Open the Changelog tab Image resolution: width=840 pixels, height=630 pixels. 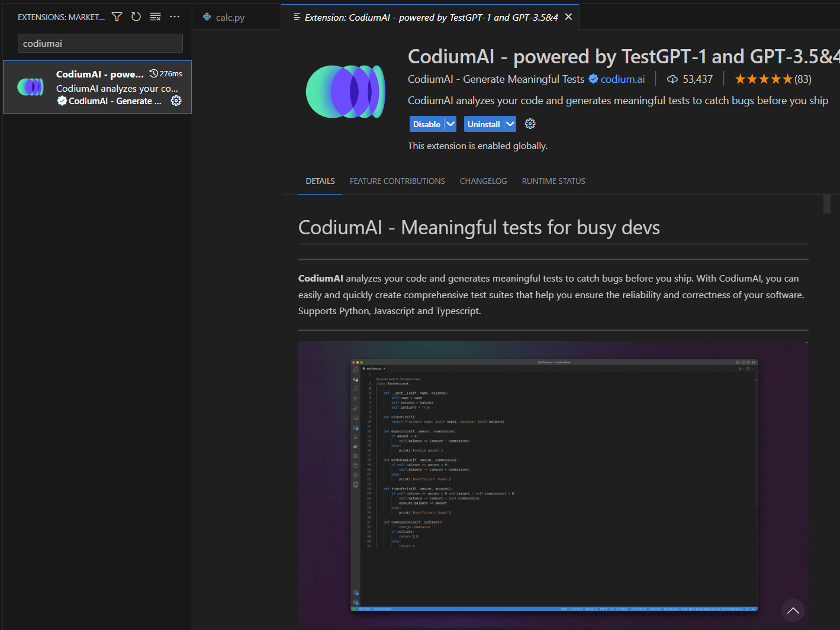483,181
